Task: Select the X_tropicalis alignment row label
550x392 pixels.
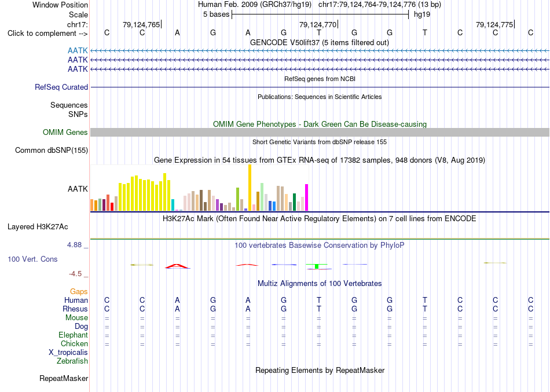Action: 68,353
